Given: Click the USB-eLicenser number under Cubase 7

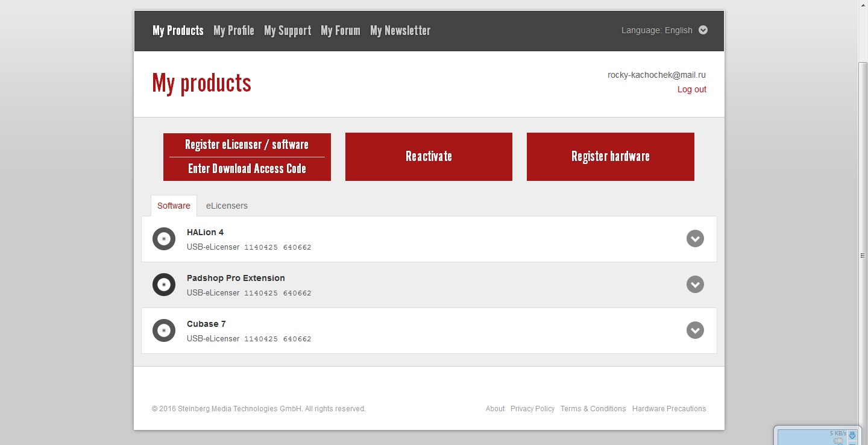Looking at the screenshot, I should [278, 339].
